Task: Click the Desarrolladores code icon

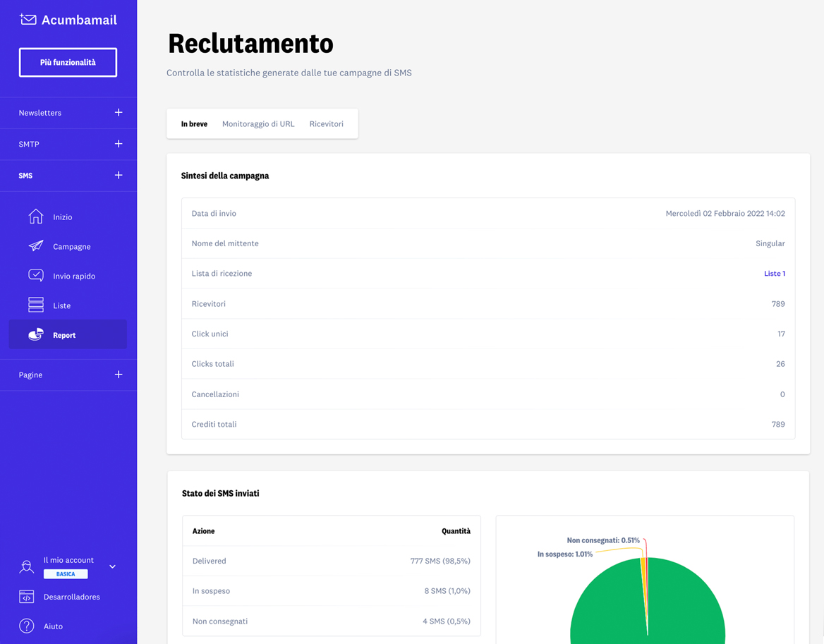Action: [x=26, y=596]
